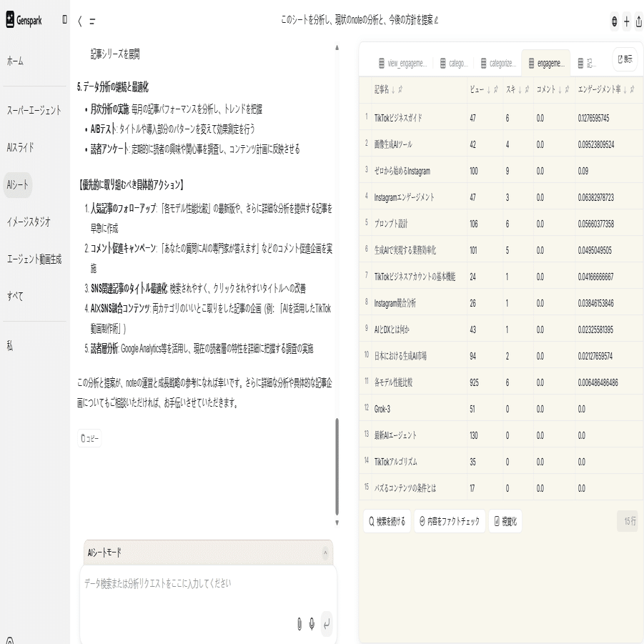This screenshot has height=644, width=644.
Task: Switch to categorize... sheet tab
Action: pyautogui.click(x=498, y=63)
